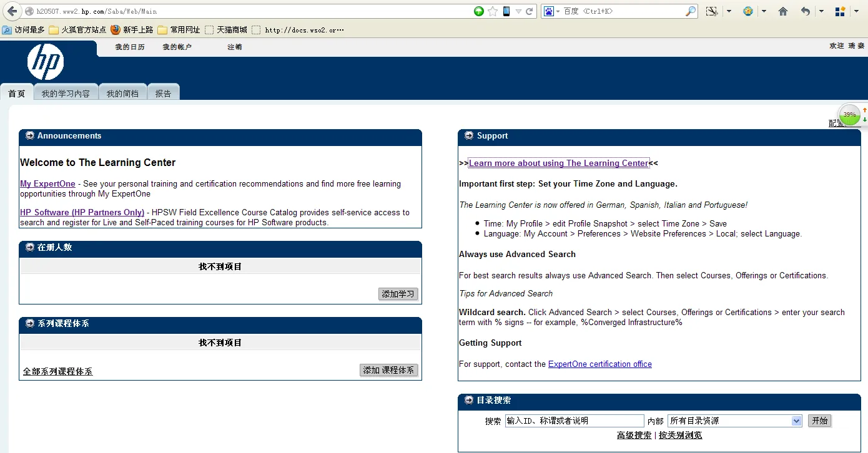Screen dimensions: 868x453
Task: Click 找不到项目 in the 在册人数 panel
Action: click(220, 267)
